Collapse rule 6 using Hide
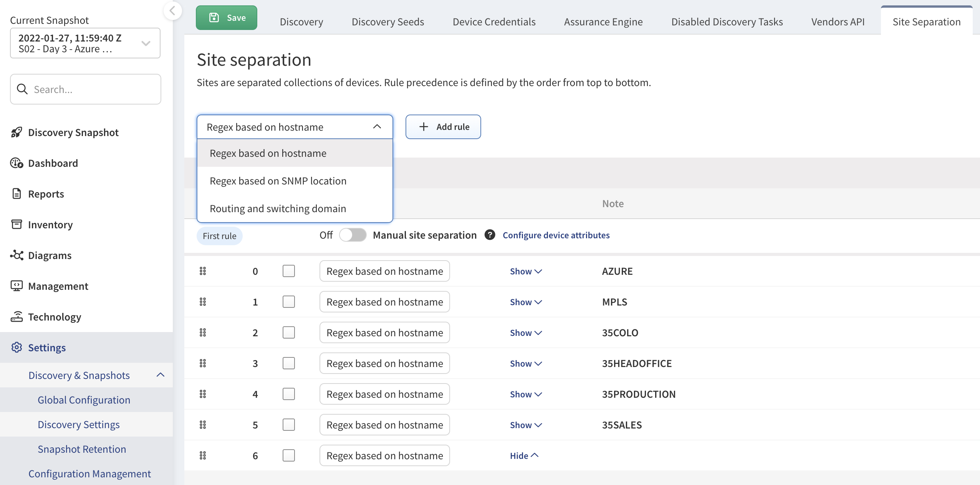This screenshot has height=485, width=980. click(524, 456)
